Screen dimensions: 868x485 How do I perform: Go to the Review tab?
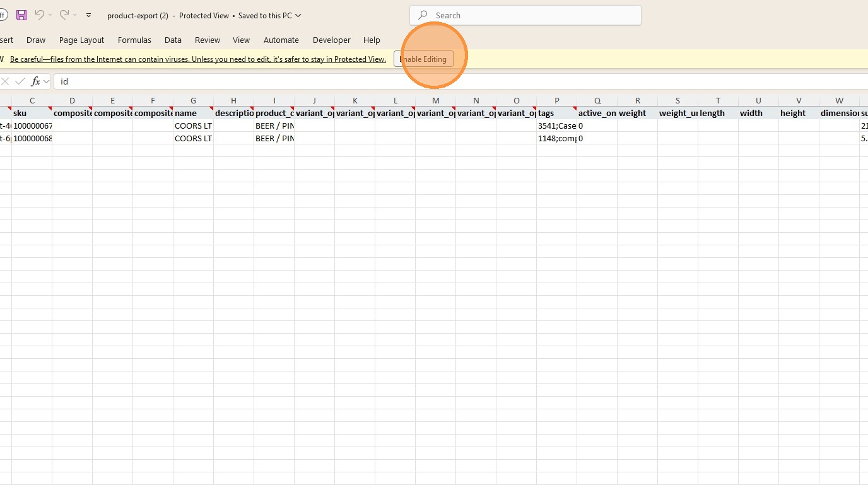pyautogui.click(x=208, y=40)
